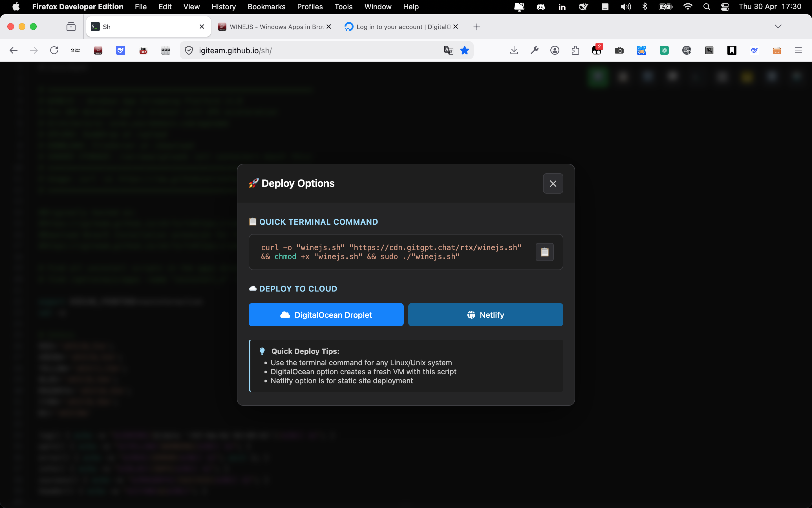The width and height of the screenshot is (812, 508).
Task: Copy the quick terminal command to clipboard
Action: point(545,252)
